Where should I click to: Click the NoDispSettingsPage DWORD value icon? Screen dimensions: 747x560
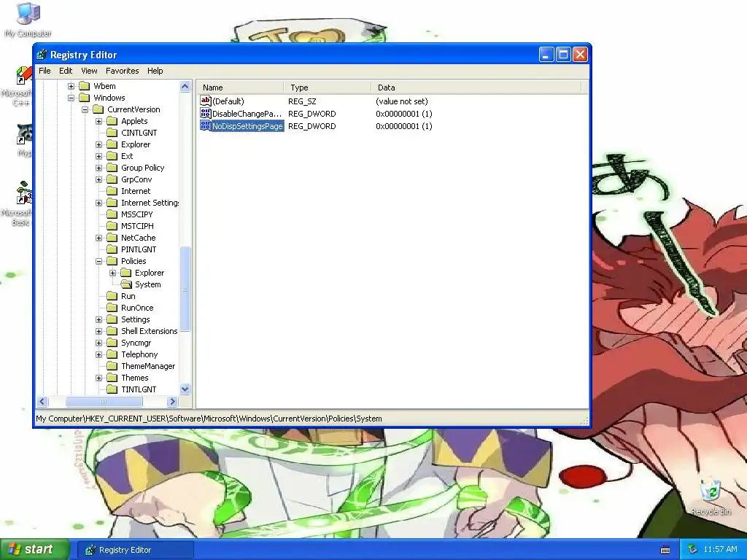click(205, 125)
